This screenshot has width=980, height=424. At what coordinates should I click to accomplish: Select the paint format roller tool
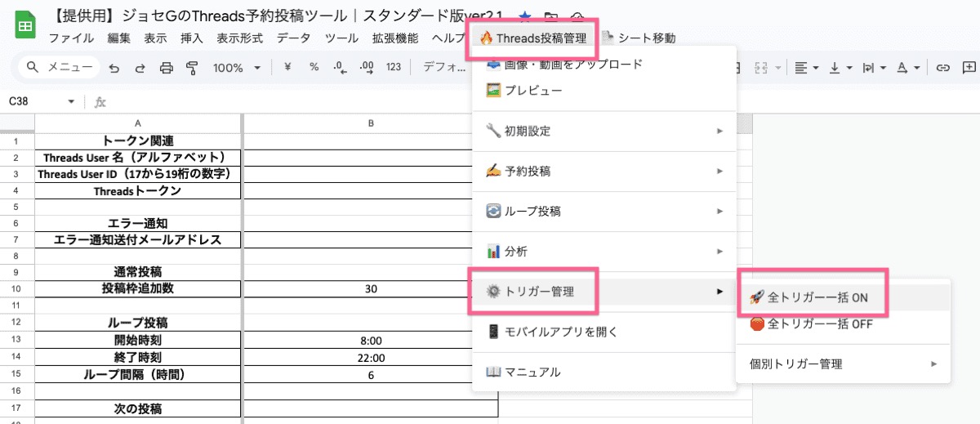[x=192, y=68]
